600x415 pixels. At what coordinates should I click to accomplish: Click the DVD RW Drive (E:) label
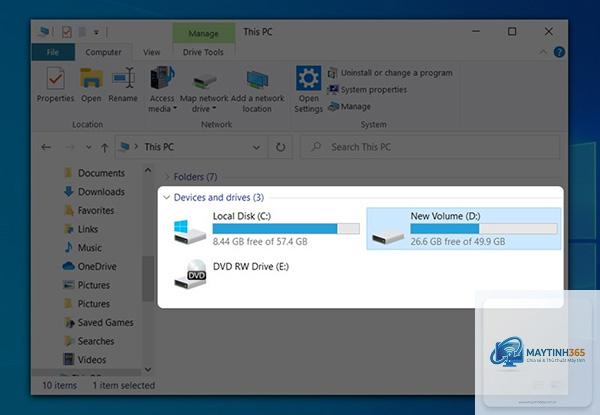coord(251,267)
